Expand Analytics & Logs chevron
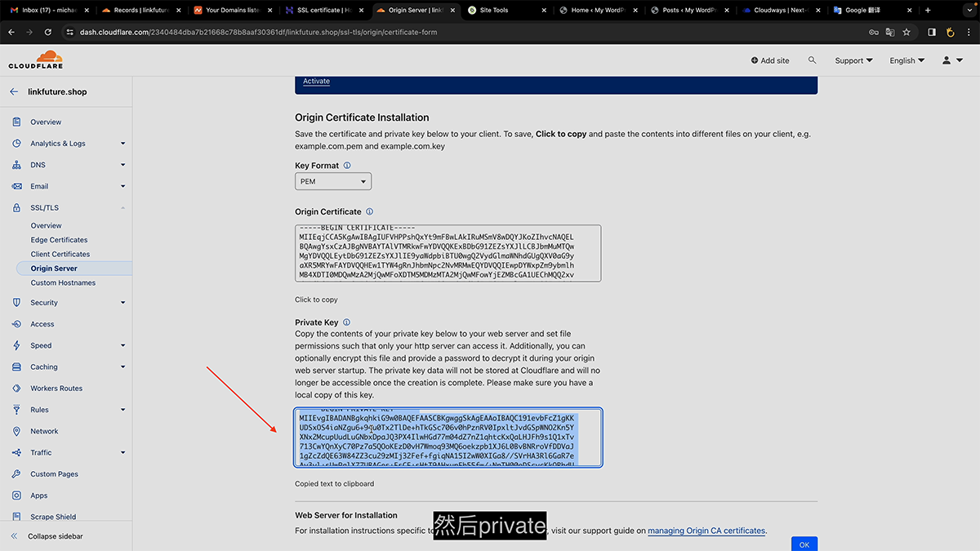This screenshot has width=980, height=551. pyautogui.click(x=122, y=144)
